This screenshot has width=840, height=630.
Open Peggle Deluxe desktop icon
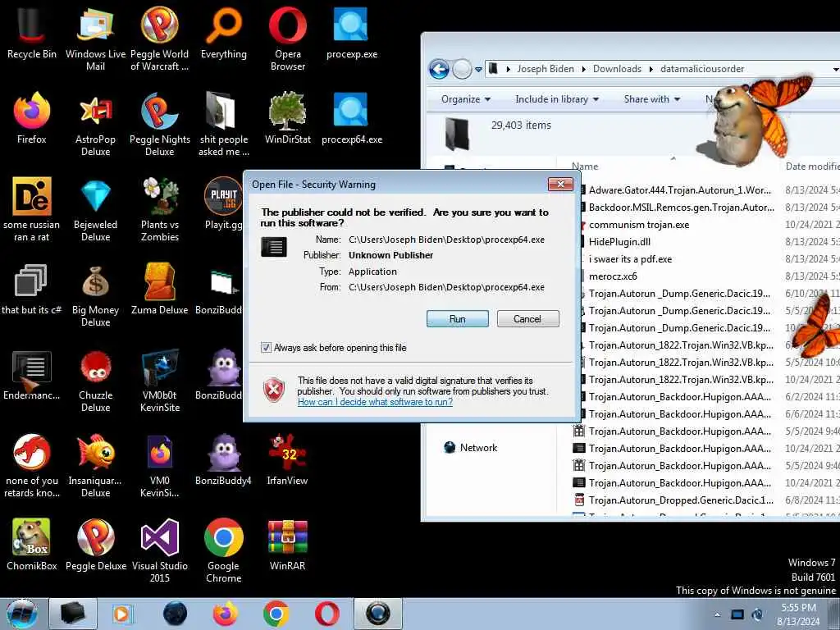coord(95,545)
